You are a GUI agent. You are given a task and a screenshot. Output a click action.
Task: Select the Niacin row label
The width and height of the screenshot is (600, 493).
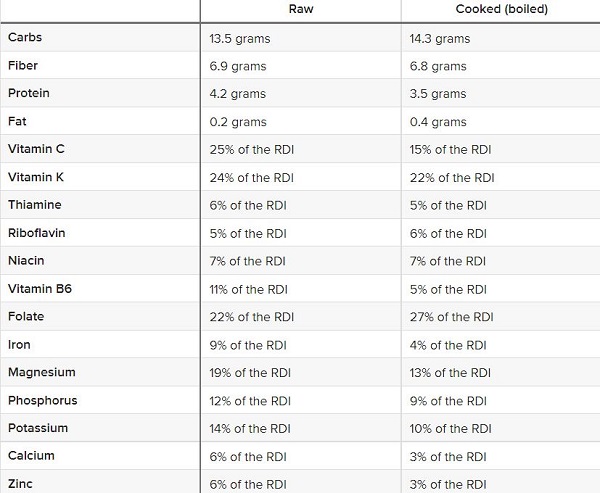[x=28, y=261]
